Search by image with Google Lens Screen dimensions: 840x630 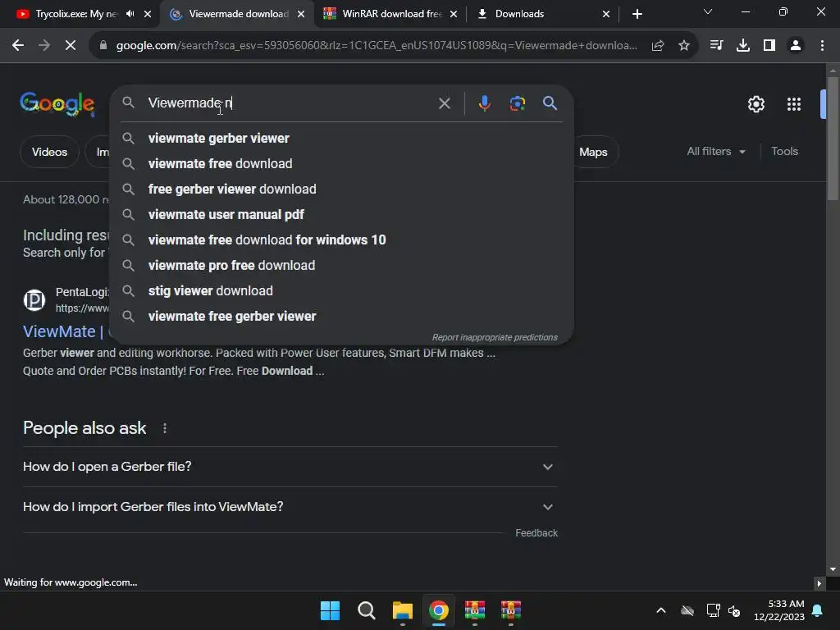(x=517, y=103)
